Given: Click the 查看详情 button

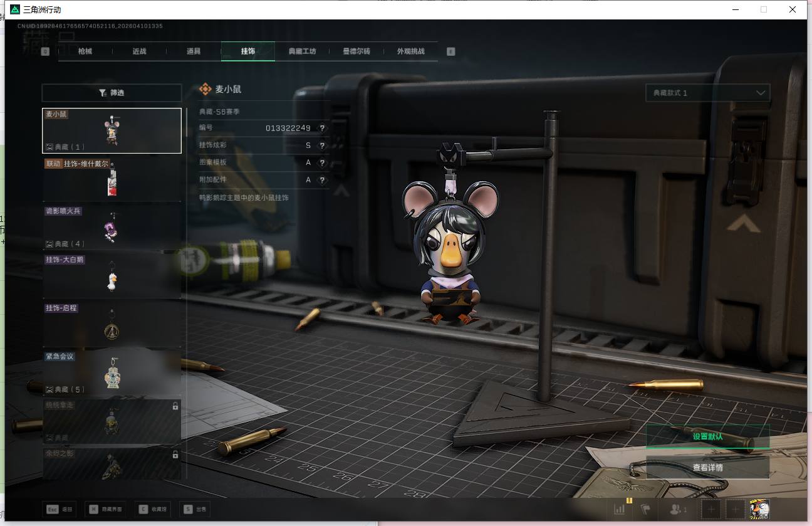Looking at the screenshot, I should coord(707,467).
